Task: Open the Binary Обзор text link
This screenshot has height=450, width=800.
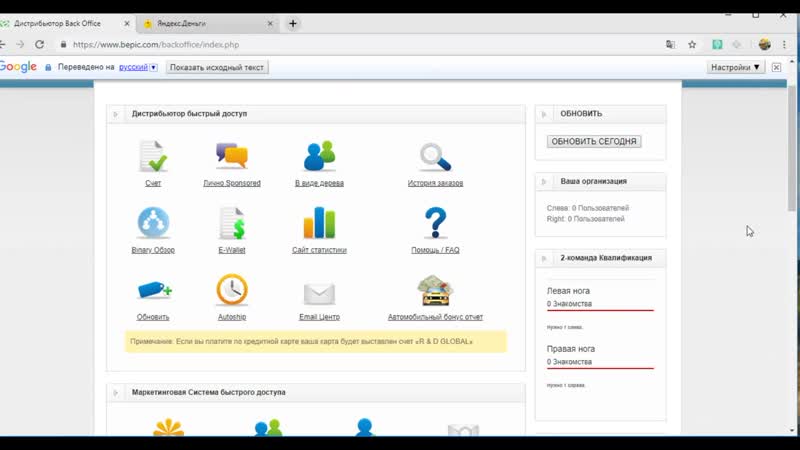Action: click(x=153, y=250)
